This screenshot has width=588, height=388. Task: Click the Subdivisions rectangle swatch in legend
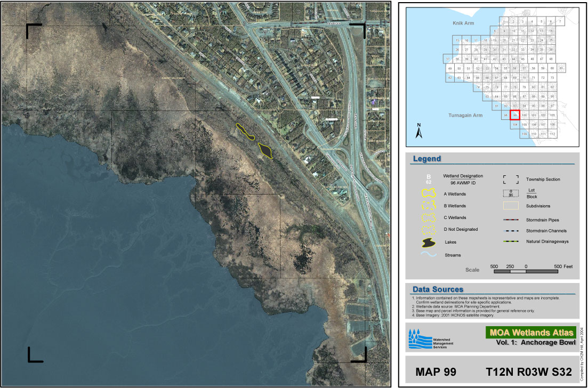510,206
